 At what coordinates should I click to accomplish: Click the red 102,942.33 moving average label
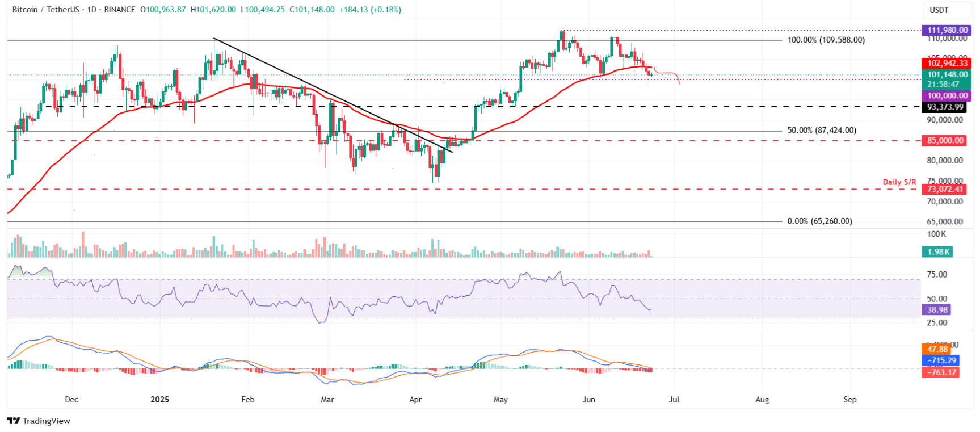(x=947, y=63)
